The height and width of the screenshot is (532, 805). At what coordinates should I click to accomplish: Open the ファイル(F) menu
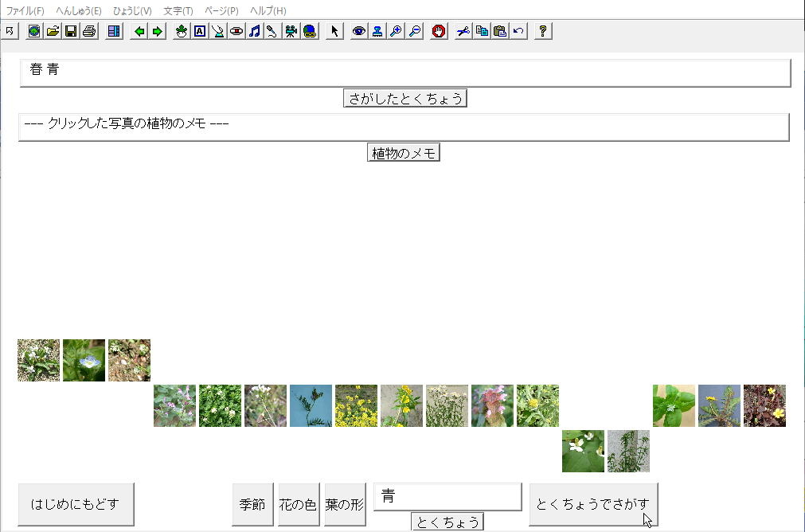click(25, 11)
